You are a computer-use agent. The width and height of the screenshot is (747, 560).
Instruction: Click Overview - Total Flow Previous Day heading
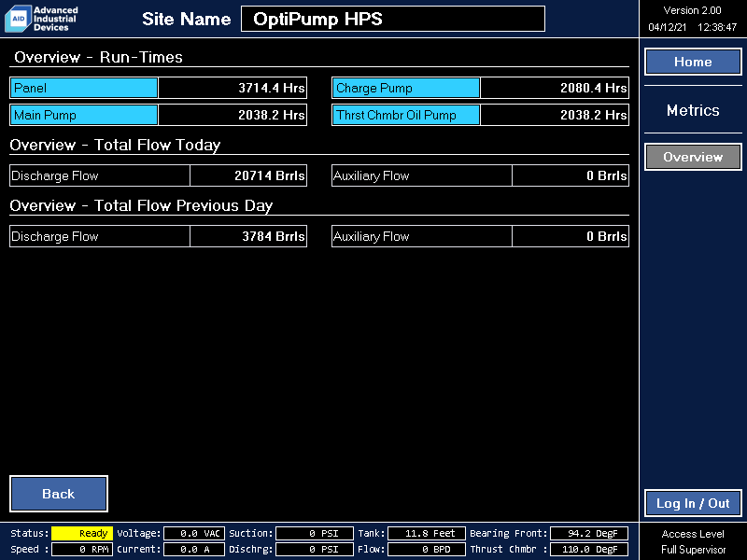[x=142, y=205]
